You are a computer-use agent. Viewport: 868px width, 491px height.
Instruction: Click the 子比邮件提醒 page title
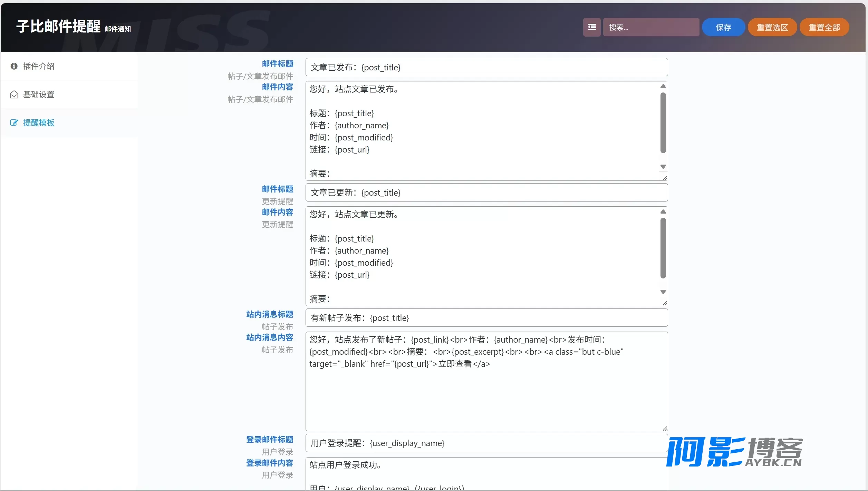pos(58,27)
